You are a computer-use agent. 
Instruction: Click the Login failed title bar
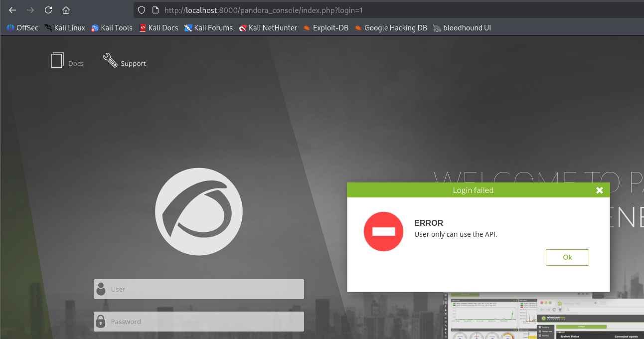pyautogui.click(x=479, y=190)
